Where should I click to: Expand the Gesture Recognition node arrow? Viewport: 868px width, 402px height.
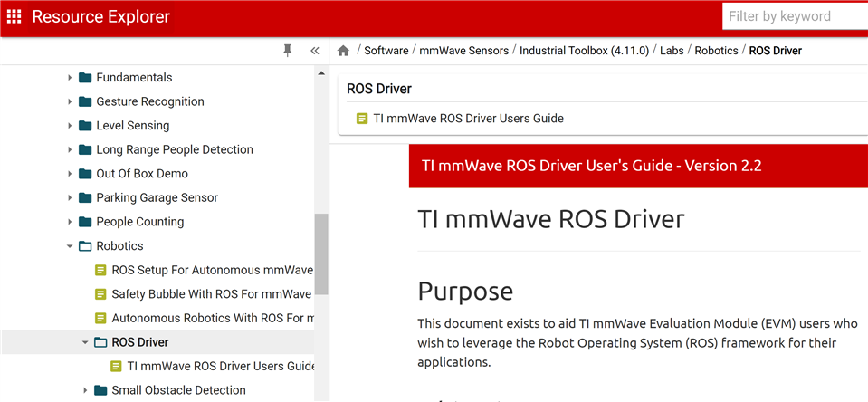(x=70, y=101)
